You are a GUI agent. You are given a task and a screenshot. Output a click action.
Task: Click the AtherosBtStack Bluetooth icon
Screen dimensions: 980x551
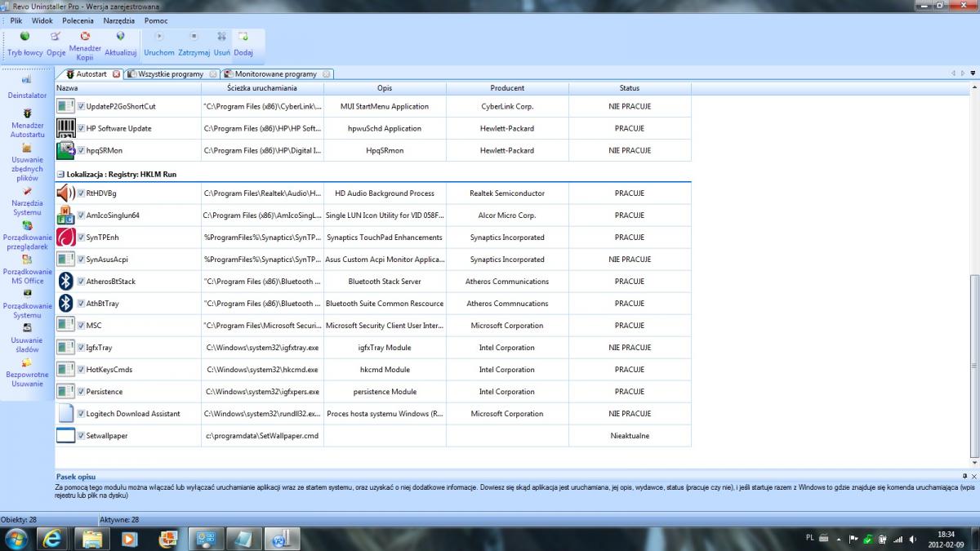[x=65, y=282]
